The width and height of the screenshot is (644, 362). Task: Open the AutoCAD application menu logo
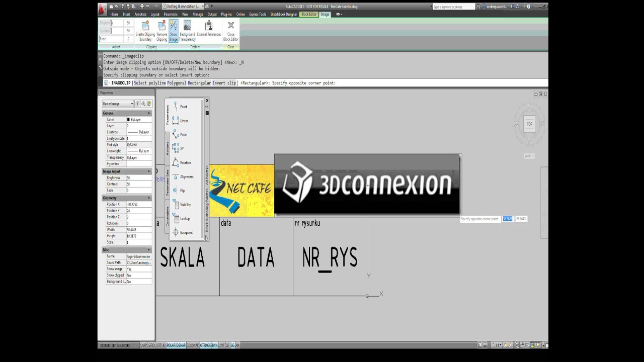(102, 9)
